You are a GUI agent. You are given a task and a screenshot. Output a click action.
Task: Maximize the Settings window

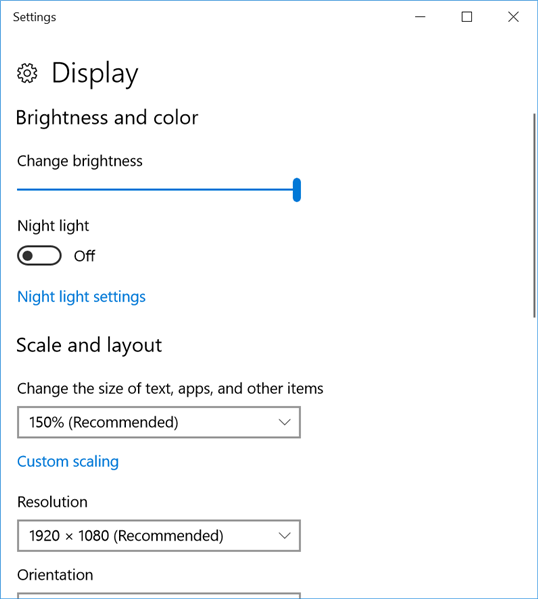coord(467,17)
